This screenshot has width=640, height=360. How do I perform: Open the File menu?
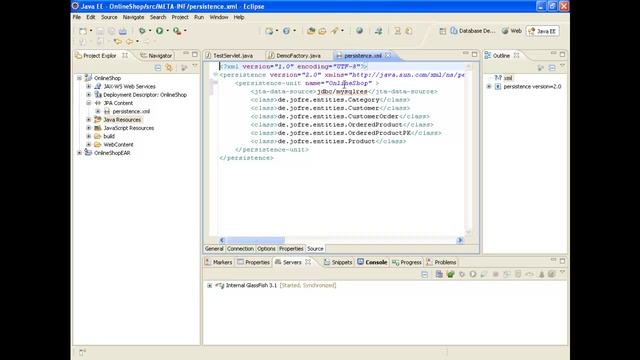[77, 17]
